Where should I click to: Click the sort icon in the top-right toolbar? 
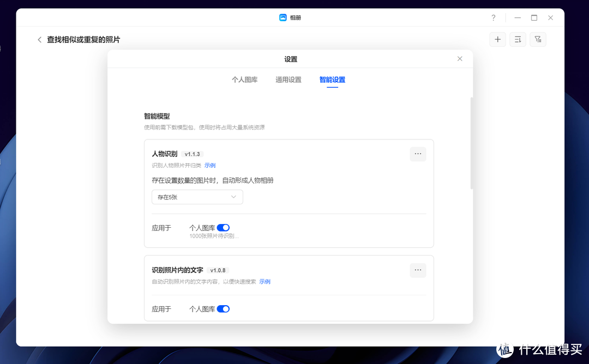tap(518, 39)
